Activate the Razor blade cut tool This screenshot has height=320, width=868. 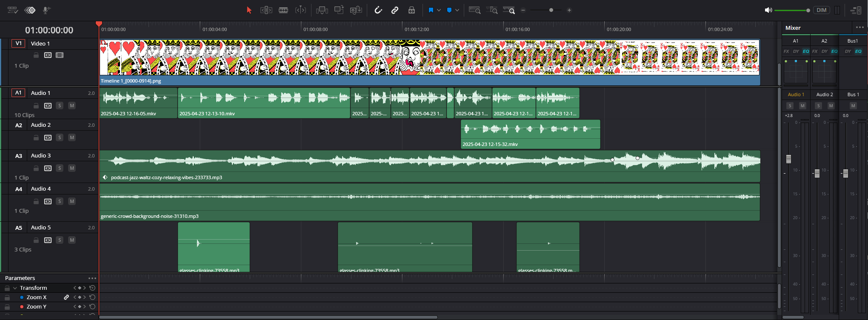tap(283, 10)
